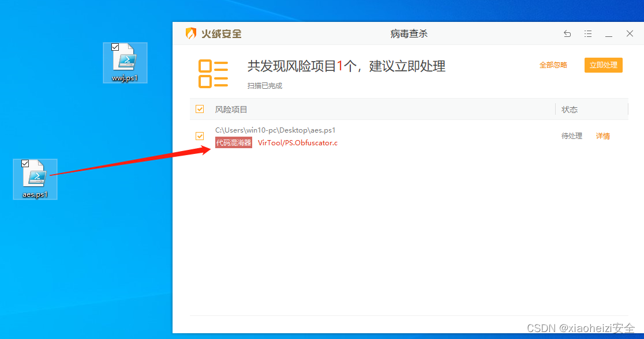Uncheck the 风险项目 header checkbox
This screenshot has width=644, height=339.
[x=199, y=108]
